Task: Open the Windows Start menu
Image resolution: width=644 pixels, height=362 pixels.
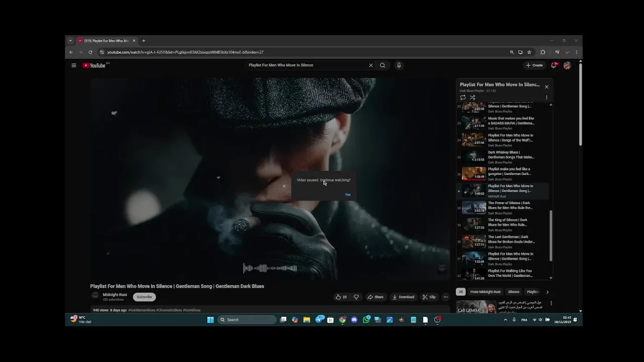Action: 210,320
